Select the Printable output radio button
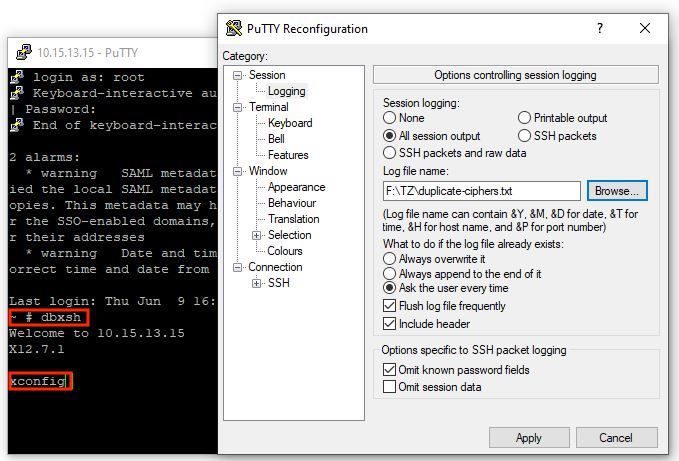Image resolution: width=679 pixels, height=461 pixels. (525, 118)
